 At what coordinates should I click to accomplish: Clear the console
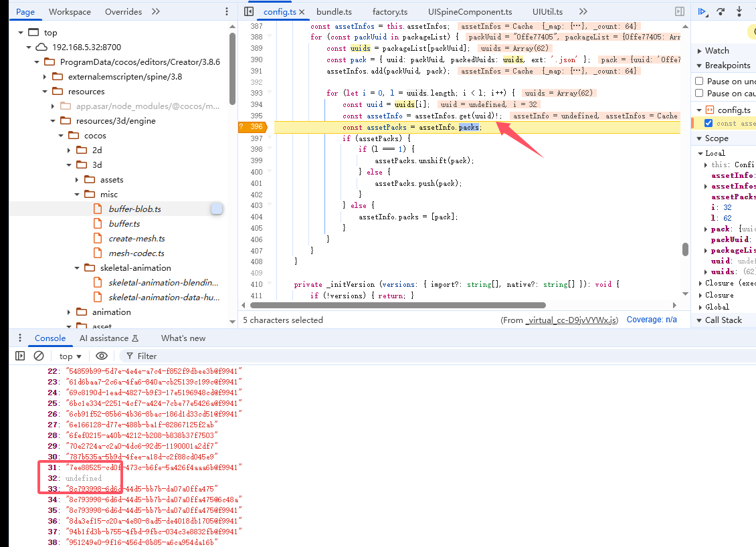point(39,356)
